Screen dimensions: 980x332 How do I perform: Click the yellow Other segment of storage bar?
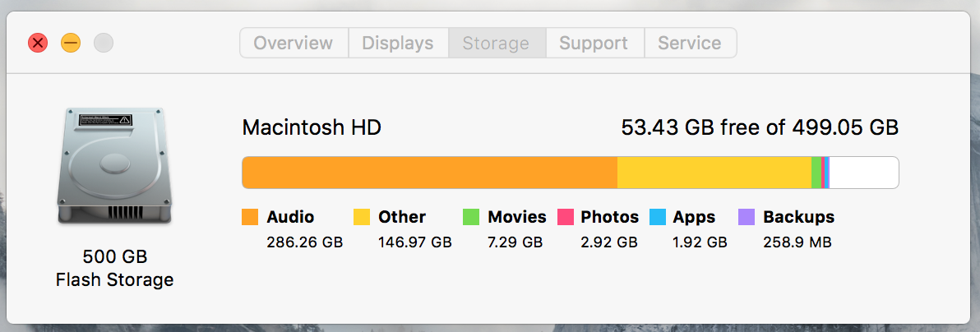coord(714,173)
